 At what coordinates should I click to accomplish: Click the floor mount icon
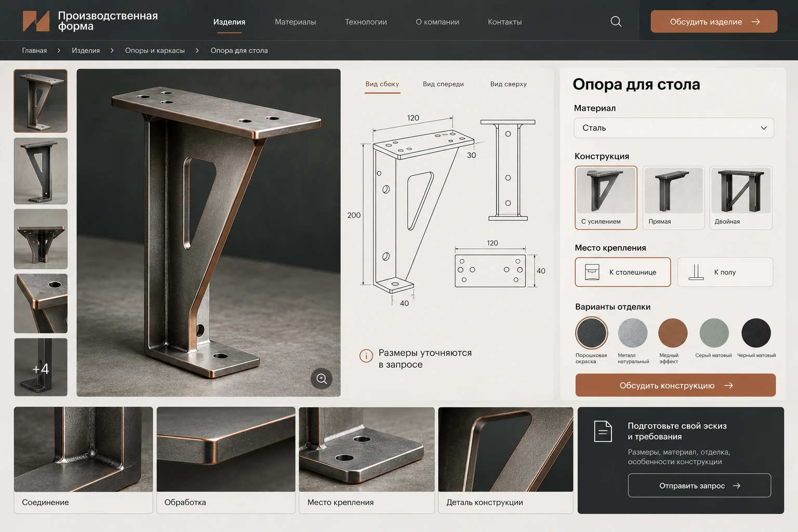tap(696, 272)
